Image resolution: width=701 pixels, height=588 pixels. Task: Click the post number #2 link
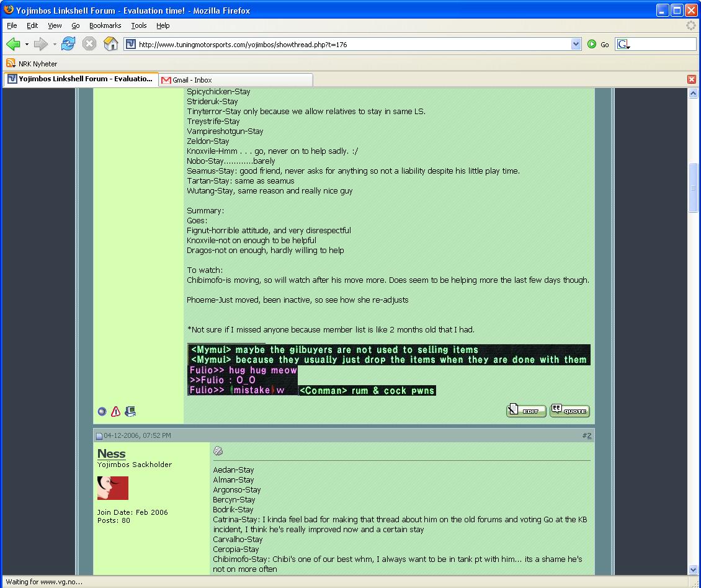coord(587,435)
